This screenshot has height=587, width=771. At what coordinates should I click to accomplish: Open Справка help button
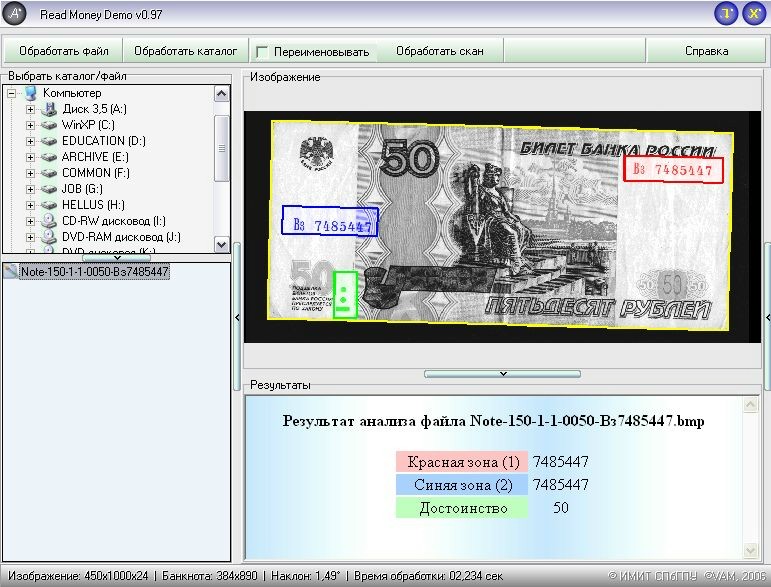(x=706, y=51)
